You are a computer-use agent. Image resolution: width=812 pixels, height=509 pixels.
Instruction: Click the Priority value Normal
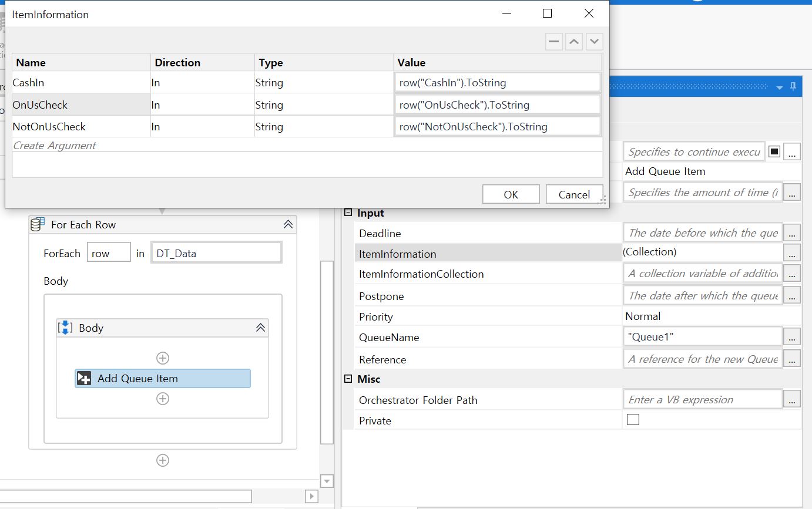(x=643, y=316)
